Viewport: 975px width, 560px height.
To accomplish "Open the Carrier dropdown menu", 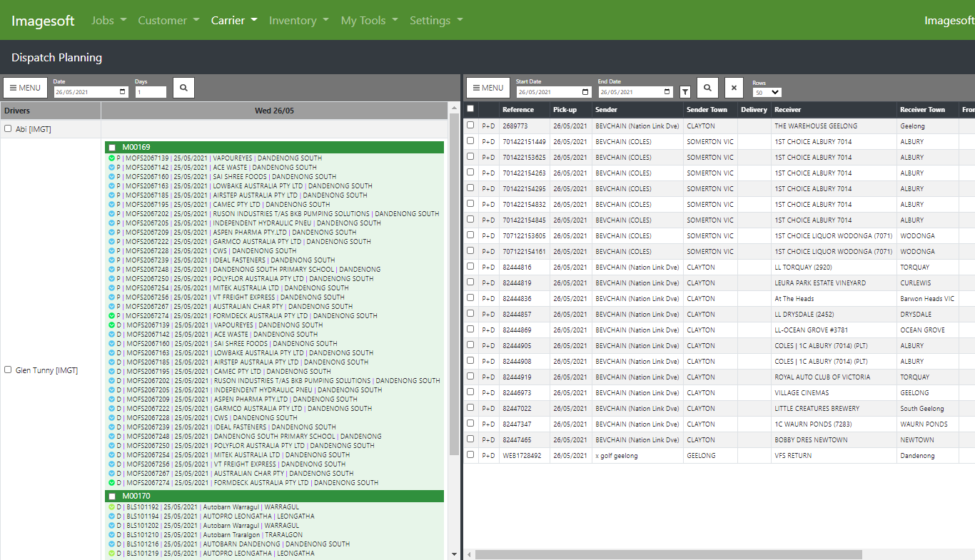I will [x=234, y=20].
